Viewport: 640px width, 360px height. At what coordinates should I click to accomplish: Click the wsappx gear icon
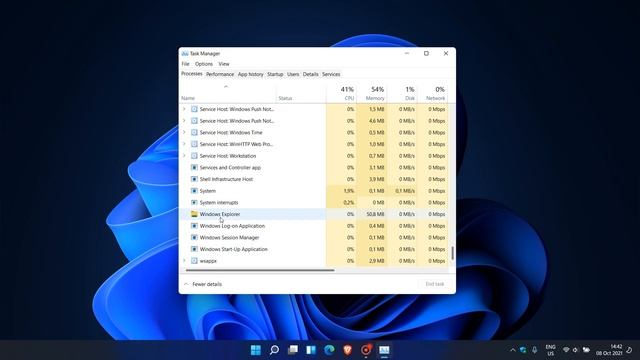[194, 261]
